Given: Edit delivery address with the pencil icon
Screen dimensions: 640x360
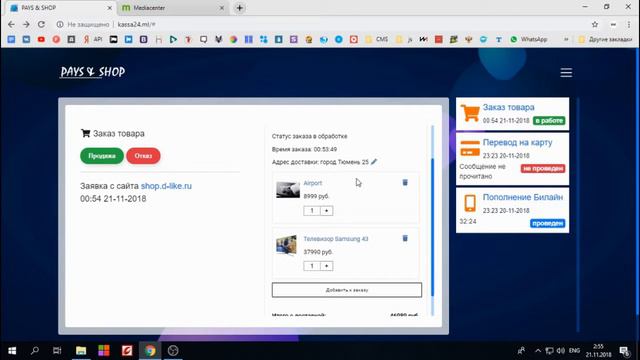Looking at the screenshot, I should (x=374, y=162).
